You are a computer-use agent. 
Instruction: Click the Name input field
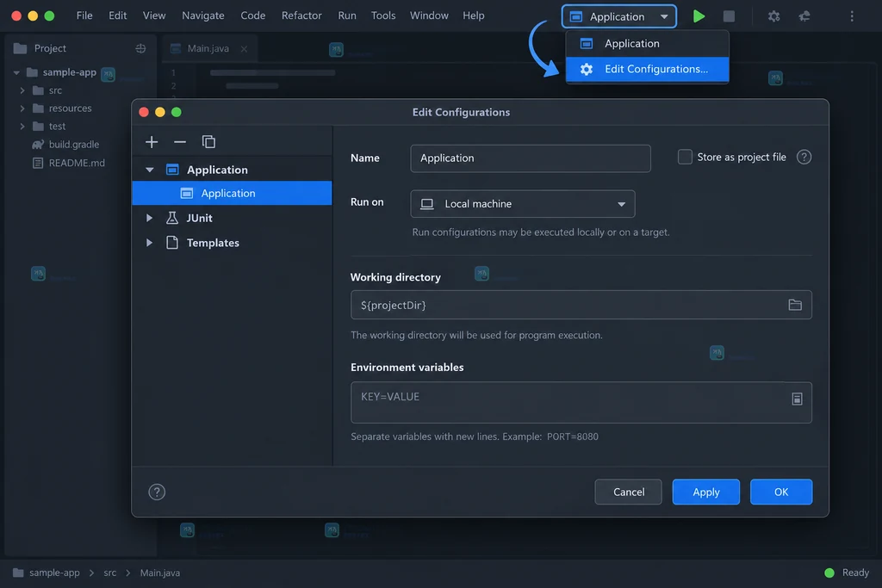[x=531, y=158]
